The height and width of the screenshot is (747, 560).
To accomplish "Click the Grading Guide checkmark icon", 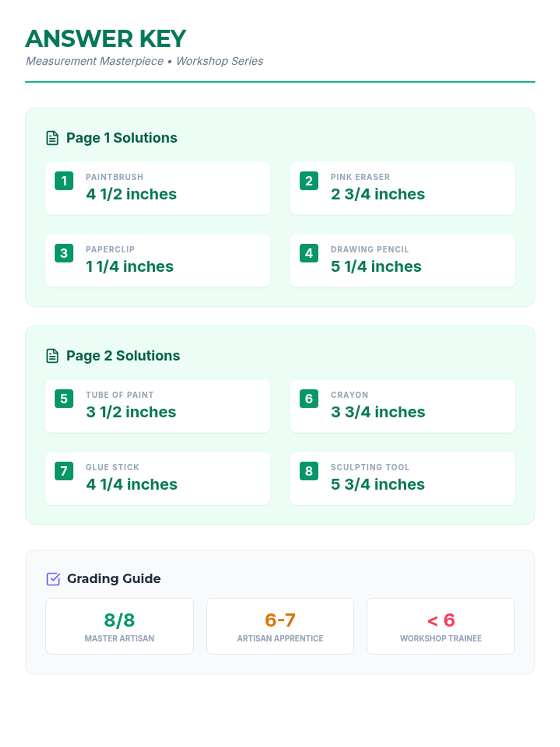I will click(53, 579).
